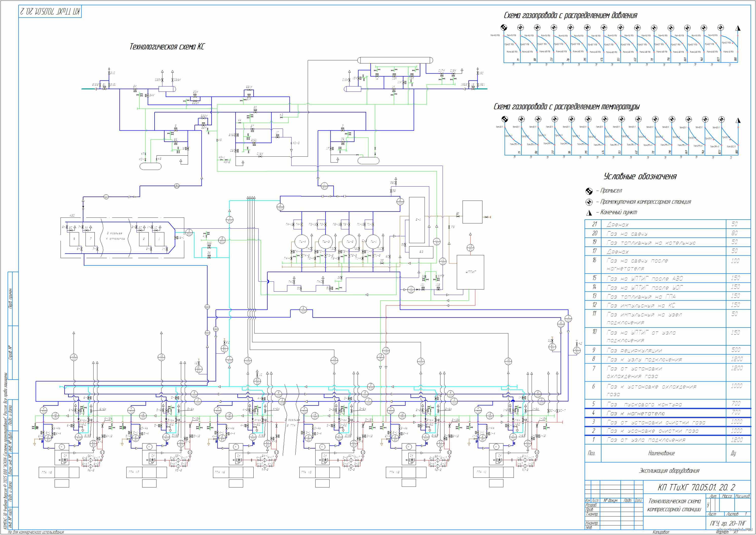Select the ШПТИГ equipment block
The width and height of the screenshot is (756, 535).
pyautogui.click(x=470, y=272)
